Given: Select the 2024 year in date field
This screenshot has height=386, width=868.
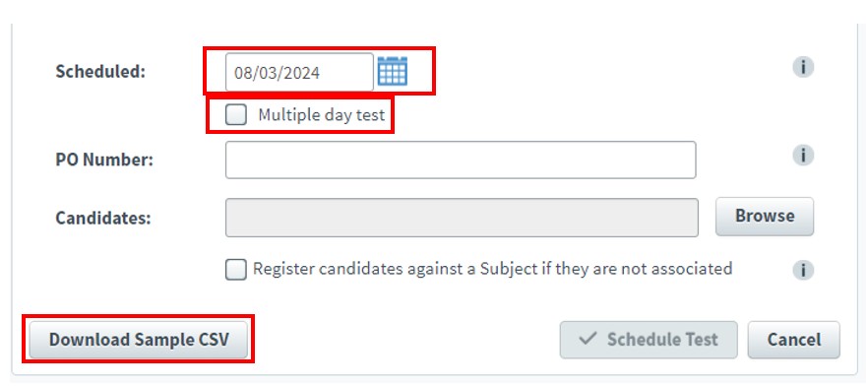Looking at the screenshot, I should pos(303,73).
